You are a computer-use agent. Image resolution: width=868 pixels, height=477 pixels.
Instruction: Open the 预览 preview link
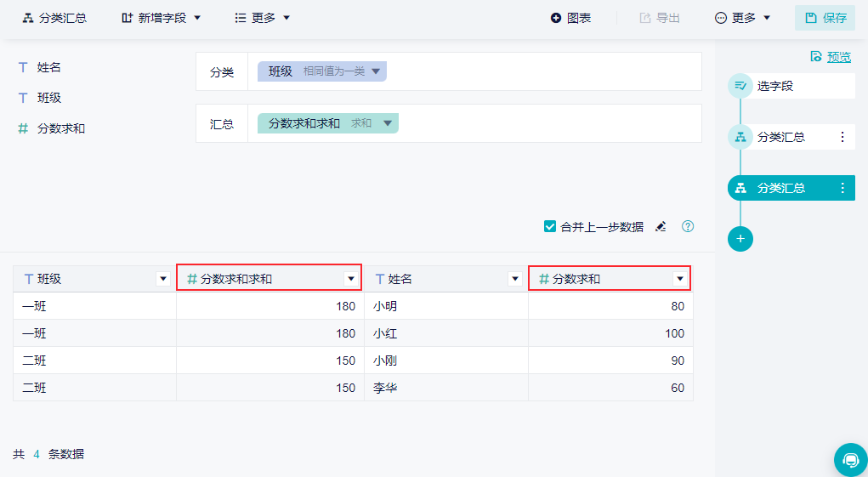pyautogui.click(x=831, y=56)
